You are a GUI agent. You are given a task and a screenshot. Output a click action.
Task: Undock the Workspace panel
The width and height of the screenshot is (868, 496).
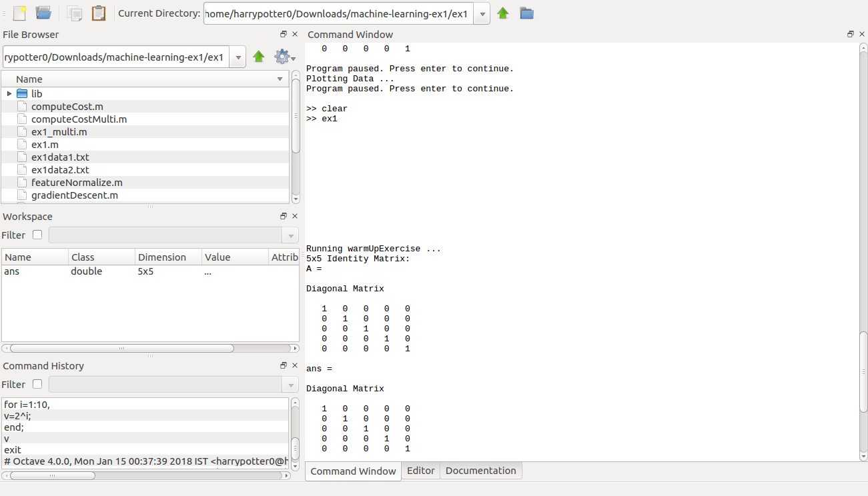pos(284,216)
